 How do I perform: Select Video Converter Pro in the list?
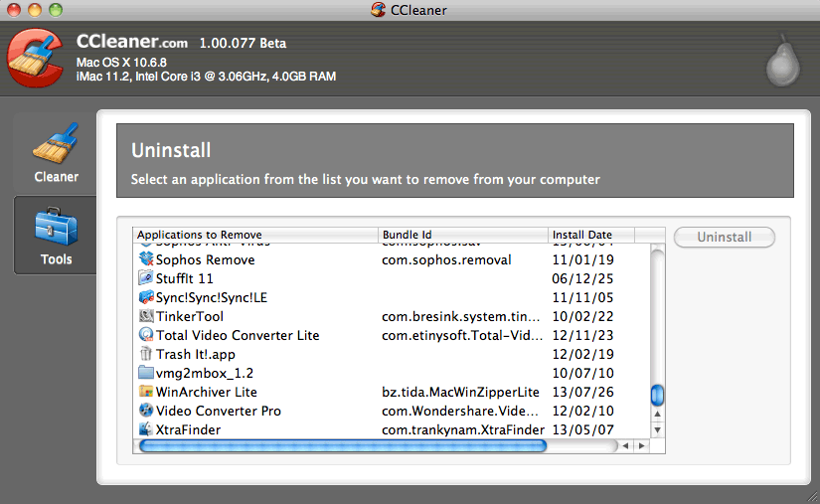(x=218, y=411)
